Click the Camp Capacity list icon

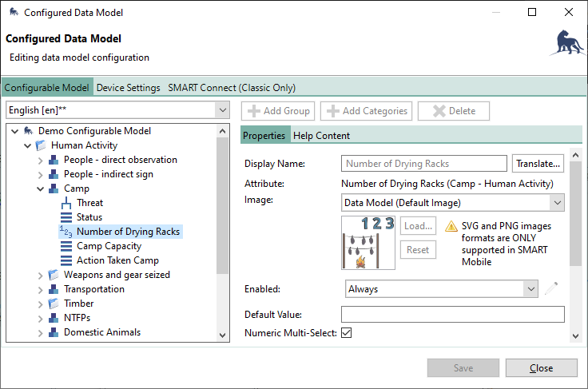pyautogui.click(x=66, y=246)
